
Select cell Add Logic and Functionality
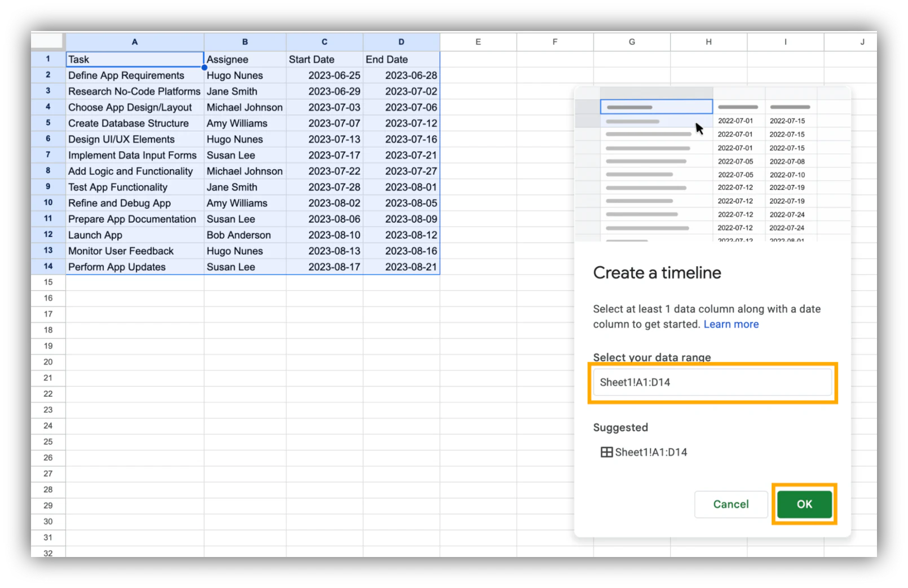pyautogui.click(x=135, y=171)
